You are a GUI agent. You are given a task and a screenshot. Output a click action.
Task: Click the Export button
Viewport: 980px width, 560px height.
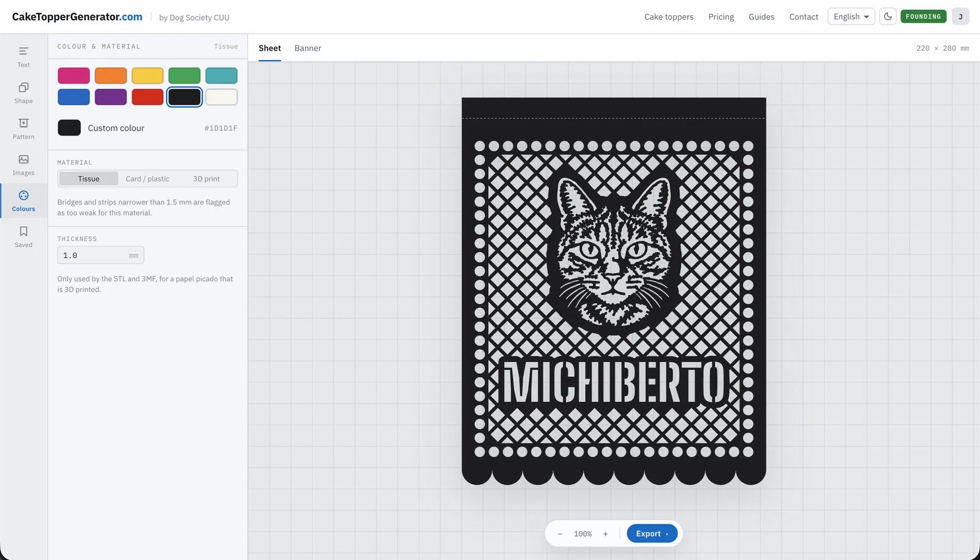click(652, 534)
